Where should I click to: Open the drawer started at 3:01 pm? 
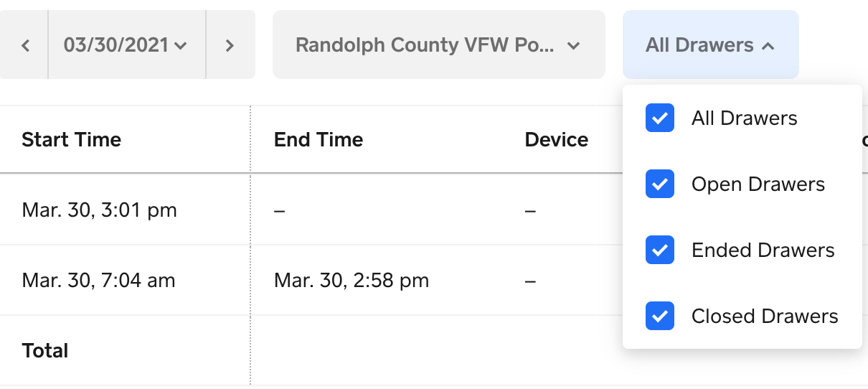coord(99,210)
